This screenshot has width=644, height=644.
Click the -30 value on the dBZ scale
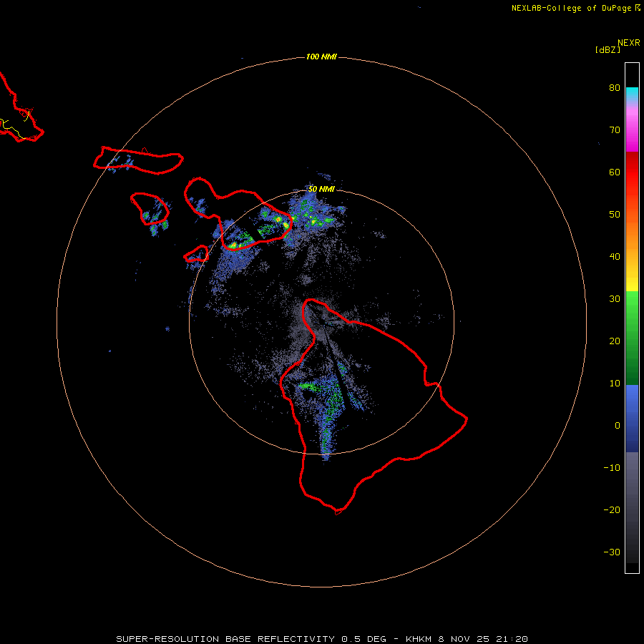612,552
